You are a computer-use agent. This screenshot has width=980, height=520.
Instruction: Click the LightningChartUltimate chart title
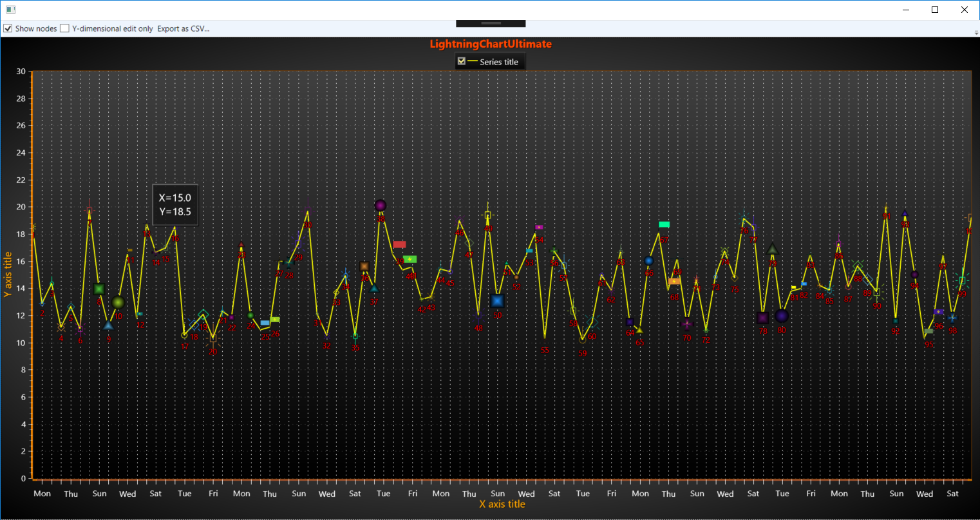(x=491, y=44)
